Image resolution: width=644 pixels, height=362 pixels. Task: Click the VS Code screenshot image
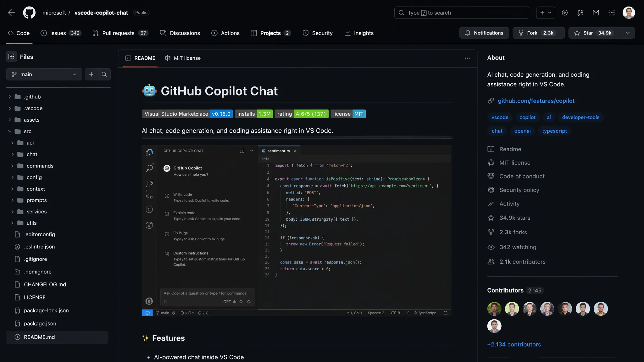(297, 230)
